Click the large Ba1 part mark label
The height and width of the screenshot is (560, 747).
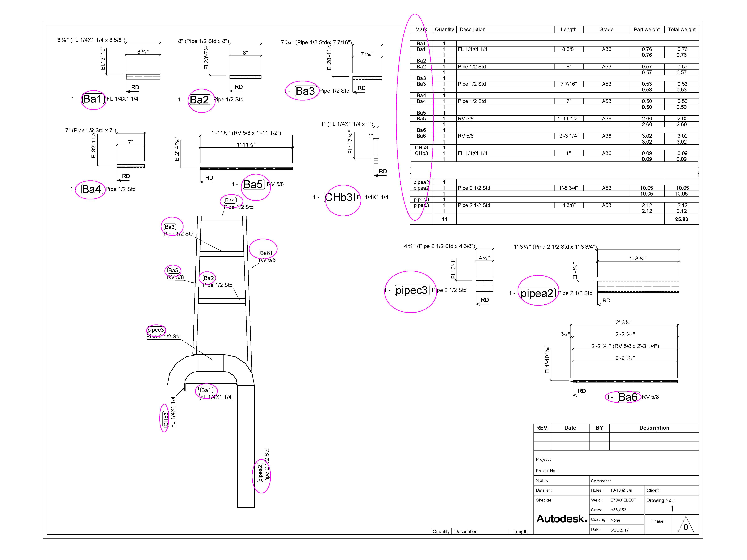(93, 99)
